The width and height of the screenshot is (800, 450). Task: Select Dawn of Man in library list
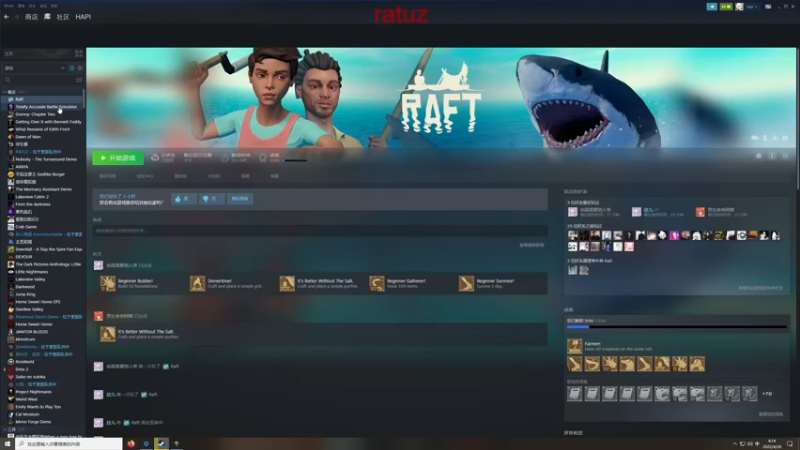(x=28, y=137)
